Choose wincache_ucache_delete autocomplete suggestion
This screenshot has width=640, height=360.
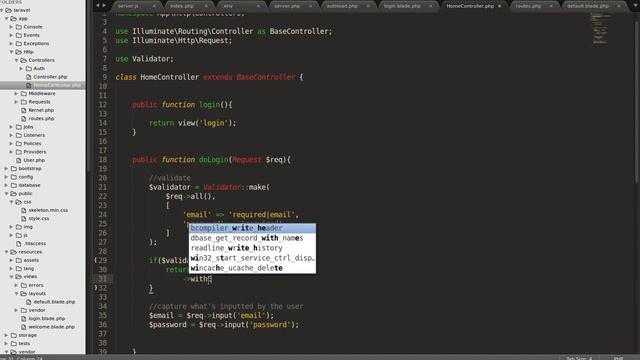[x=253, y=268]
